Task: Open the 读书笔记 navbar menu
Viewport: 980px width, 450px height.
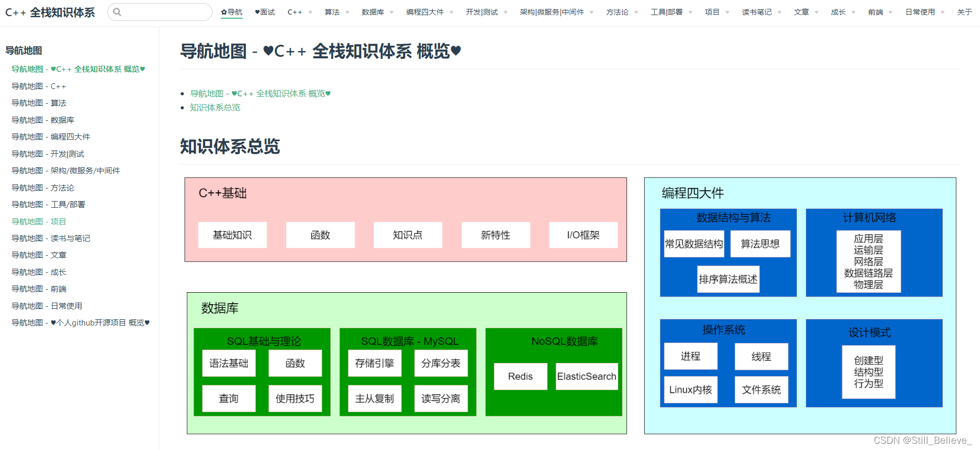Action: 762,12
